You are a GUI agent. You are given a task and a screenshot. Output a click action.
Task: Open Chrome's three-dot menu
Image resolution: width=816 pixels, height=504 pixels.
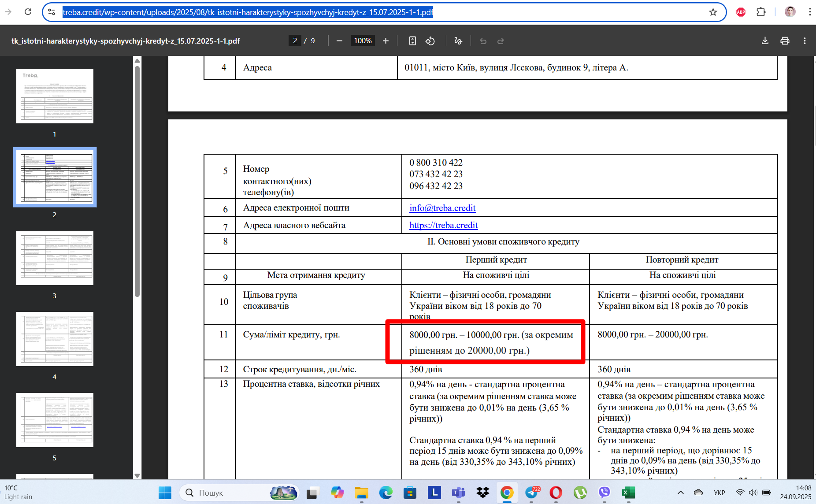tap(810, 12)
